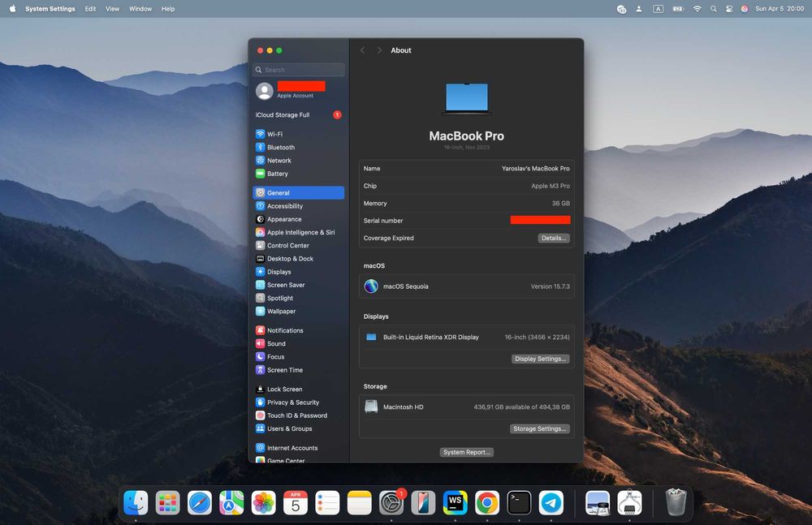Click the Macintosh HD storage row

[467, 407]
